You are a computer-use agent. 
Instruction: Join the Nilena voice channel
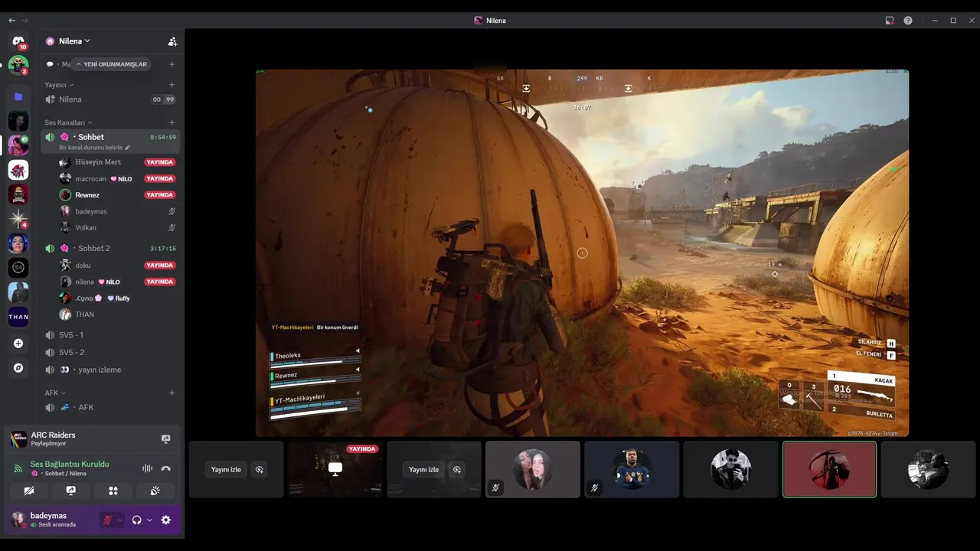pos(111,99)
